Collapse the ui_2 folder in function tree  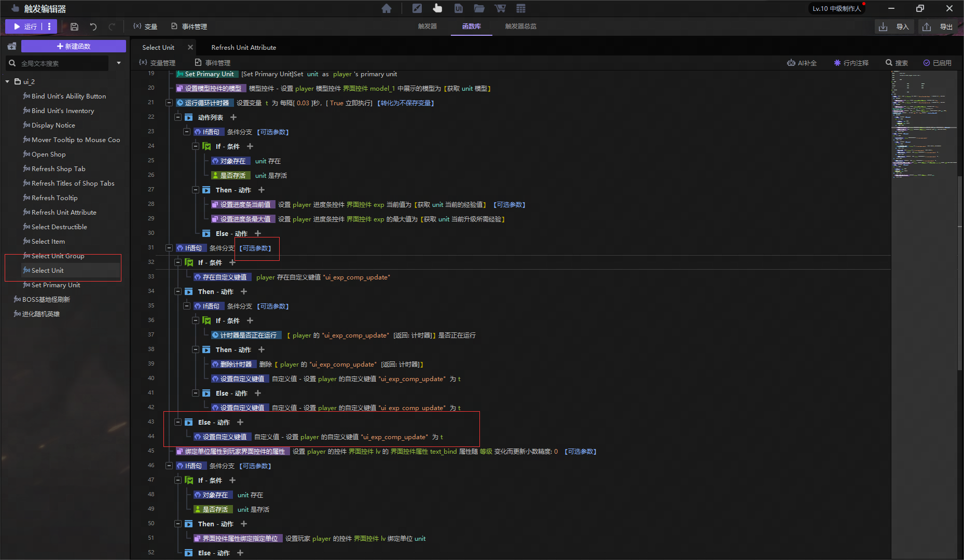click(x=7, y=81)
